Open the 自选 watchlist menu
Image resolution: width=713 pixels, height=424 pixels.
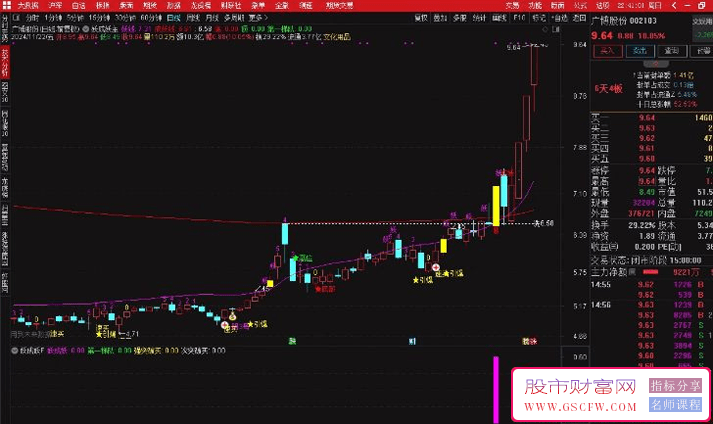coord(78,5)
